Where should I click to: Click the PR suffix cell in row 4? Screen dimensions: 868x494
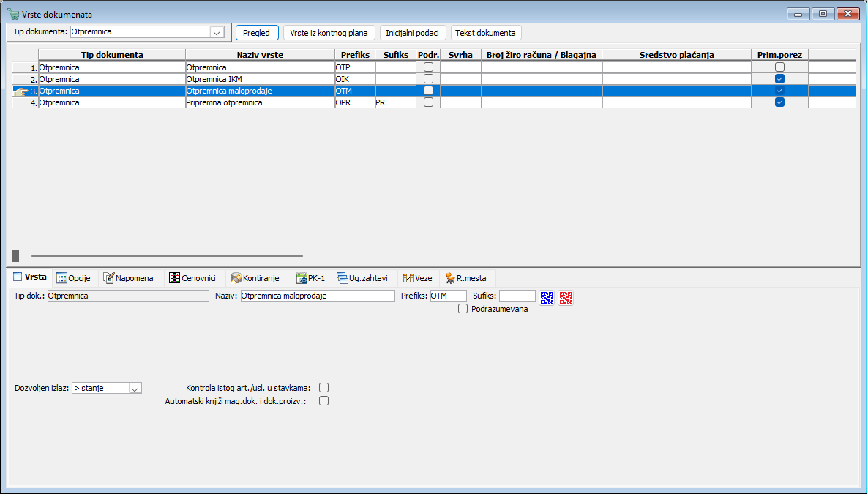[395, 102]
